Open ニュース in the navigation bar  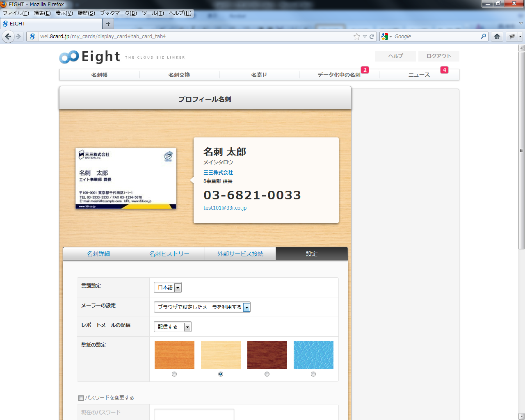(x=419, y=75)
